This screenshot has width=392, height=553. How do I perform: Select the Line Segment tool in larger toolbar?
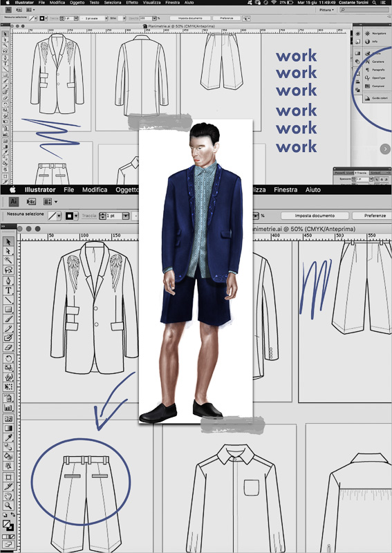click(8, 300)
